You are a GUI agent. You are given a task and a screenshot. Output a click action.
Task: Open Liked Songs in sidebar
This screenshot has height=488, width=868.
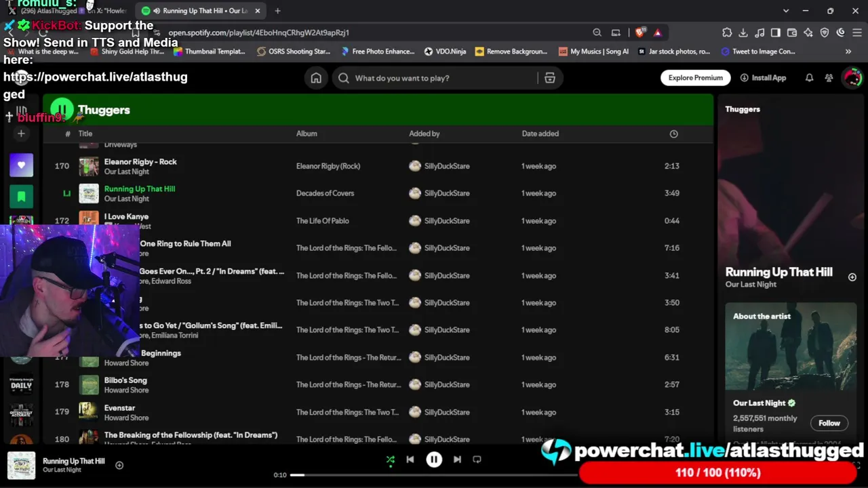(x=21, y=165)
